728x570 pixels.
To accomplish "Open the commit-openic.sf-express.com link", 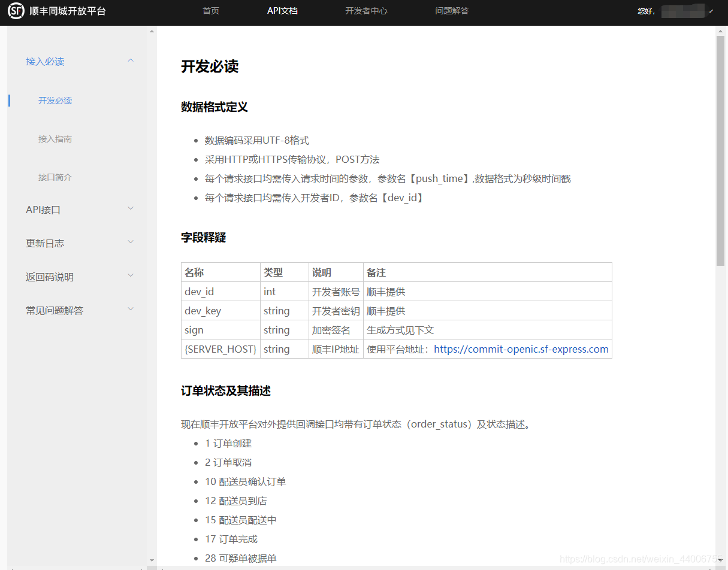I will coord(521,349).
